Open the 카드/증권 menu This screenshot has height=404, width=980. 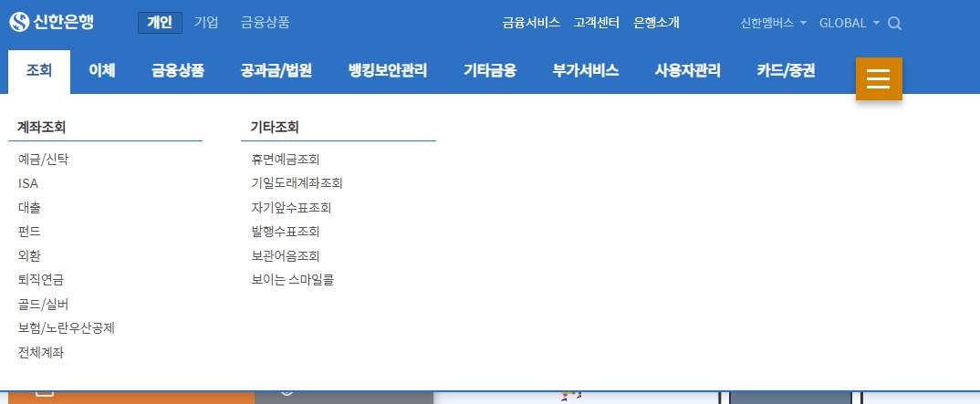[787, 71]
